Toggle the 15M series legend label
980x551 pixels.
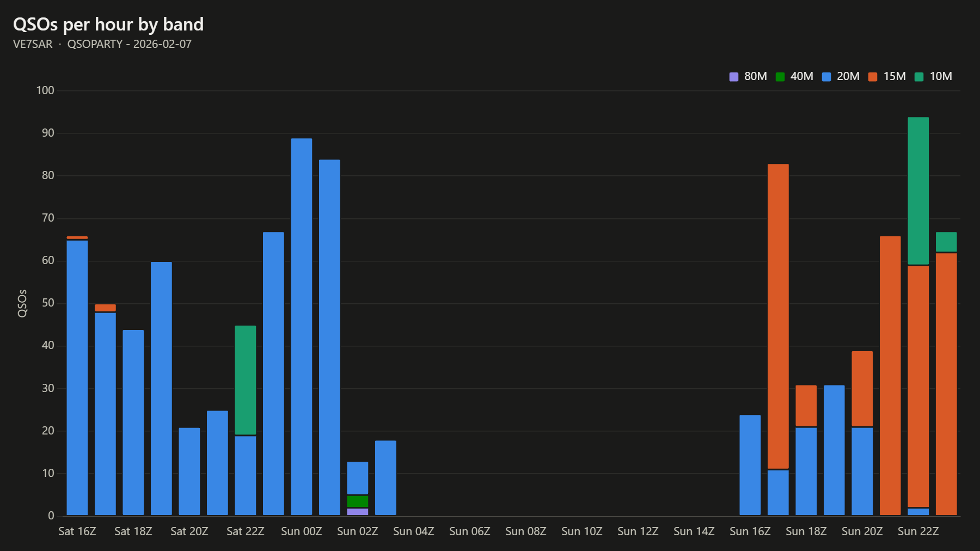895,76
